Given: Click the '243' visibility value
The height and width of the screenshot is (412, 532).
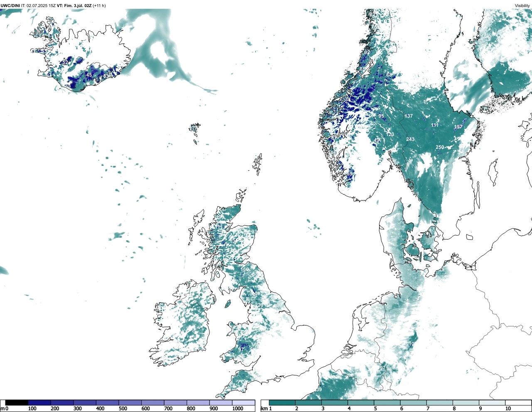Looking at the screenshot, I should click(x=410, y=139).
